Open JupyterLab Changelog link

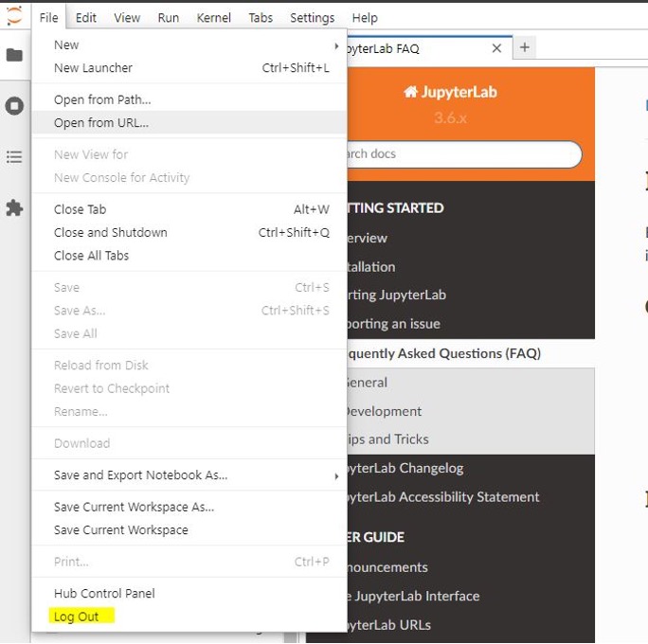click(405, 468)
